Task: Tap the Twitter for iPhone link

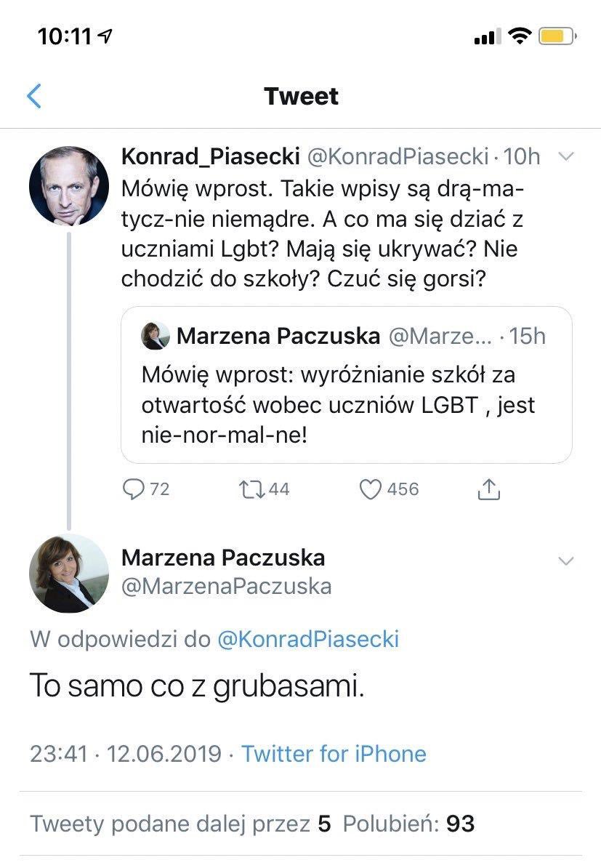Action: (x=334, y=753)
